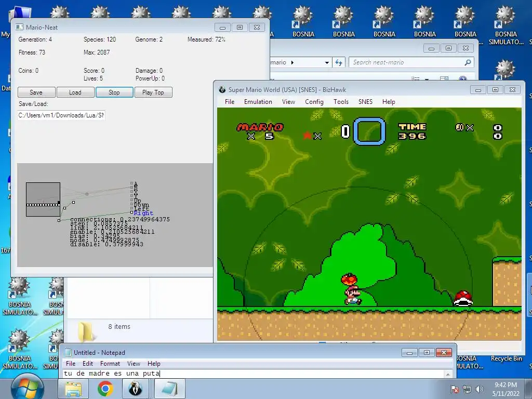Click the Save button in Mario-Neat
The height and width of the screenshot is (399, 532).
36,92
